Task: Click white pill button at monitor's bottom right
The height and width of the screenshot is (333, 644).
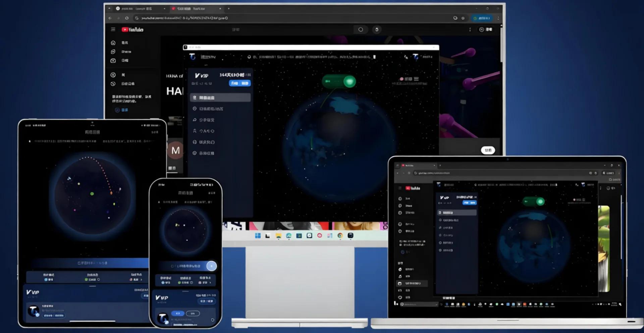Action: click(488, 150)
